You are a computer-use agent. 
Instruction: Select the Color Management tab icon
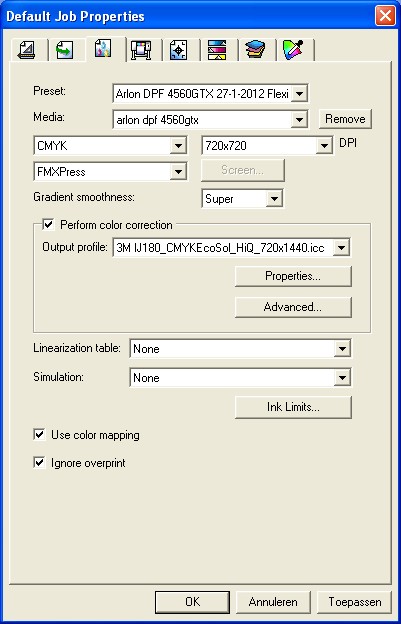click(103, 49)
